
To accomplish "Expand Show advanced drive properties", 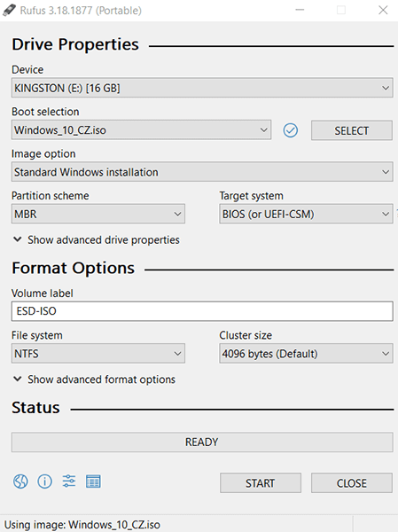I will pyautogui.click(x=96, y=240).
